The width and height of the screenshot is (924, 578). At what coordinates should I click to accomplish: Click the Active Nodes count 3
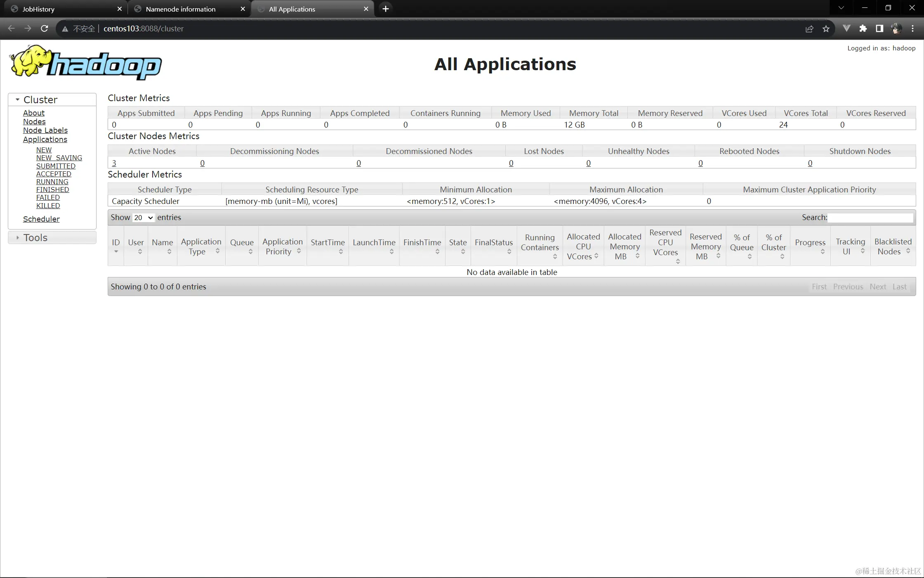pos(114,163)
